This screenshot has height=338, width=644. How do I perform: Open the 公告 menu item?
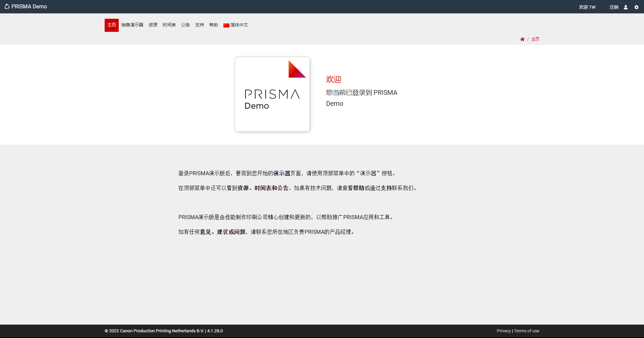pyautogui.click(x=185, y=25)
